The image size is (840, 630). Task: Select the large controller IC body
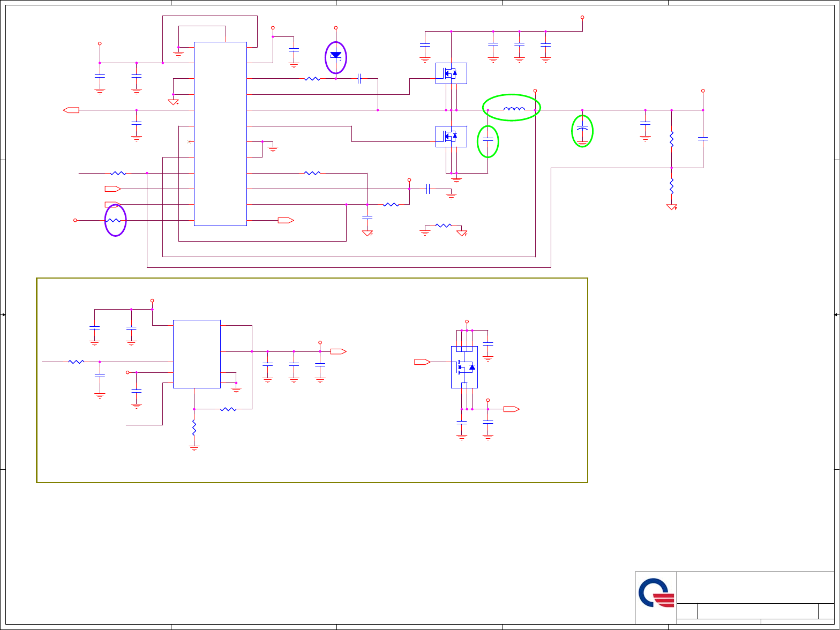220,134
